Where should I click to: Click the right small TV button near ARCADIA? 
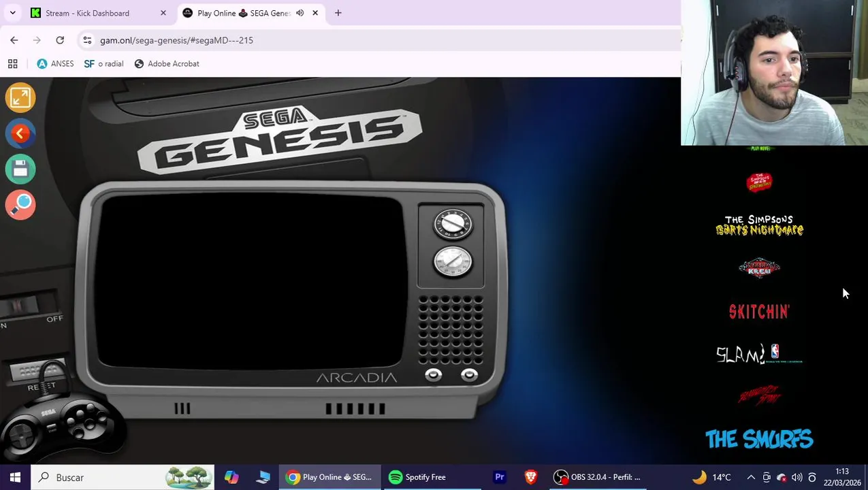click(x=469, y=375)
